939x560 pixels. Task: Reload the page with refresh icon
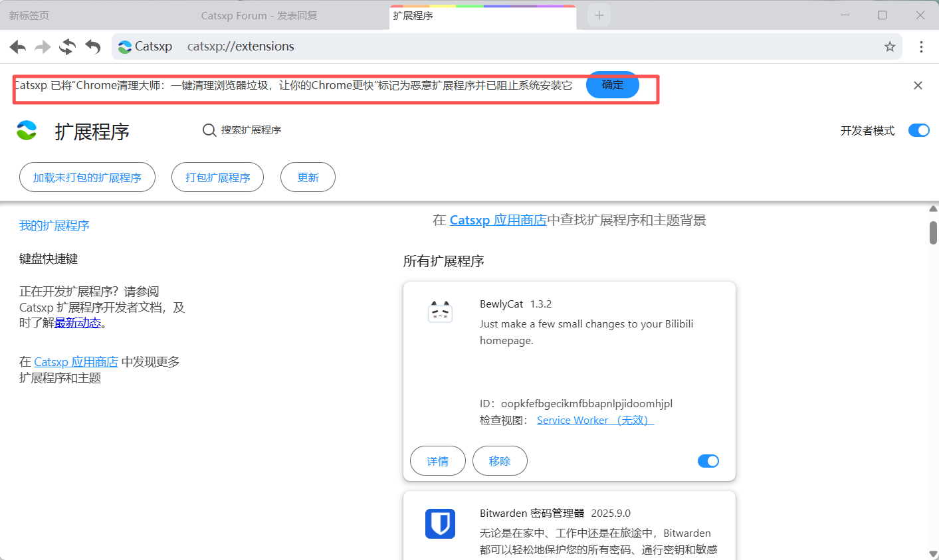pyautogui.click(x=67, y=47)
